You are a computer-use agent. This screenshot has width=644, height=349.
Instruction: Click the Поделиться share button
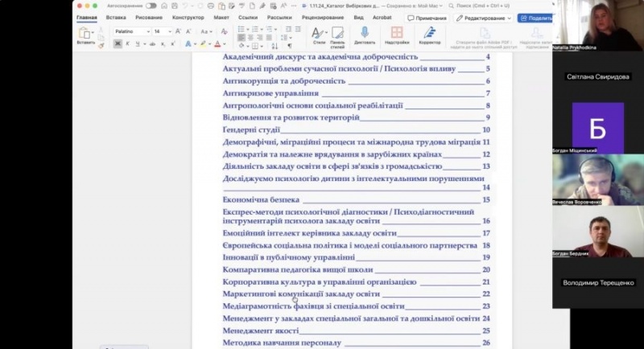(535, 18)
